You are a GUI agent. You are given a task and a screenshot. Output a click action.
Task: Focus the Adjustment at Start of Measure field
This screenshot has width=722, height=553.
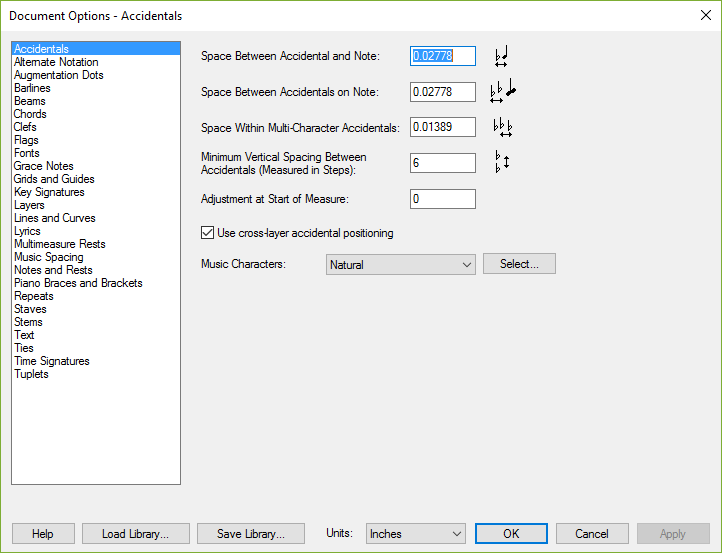click(443, 199)
